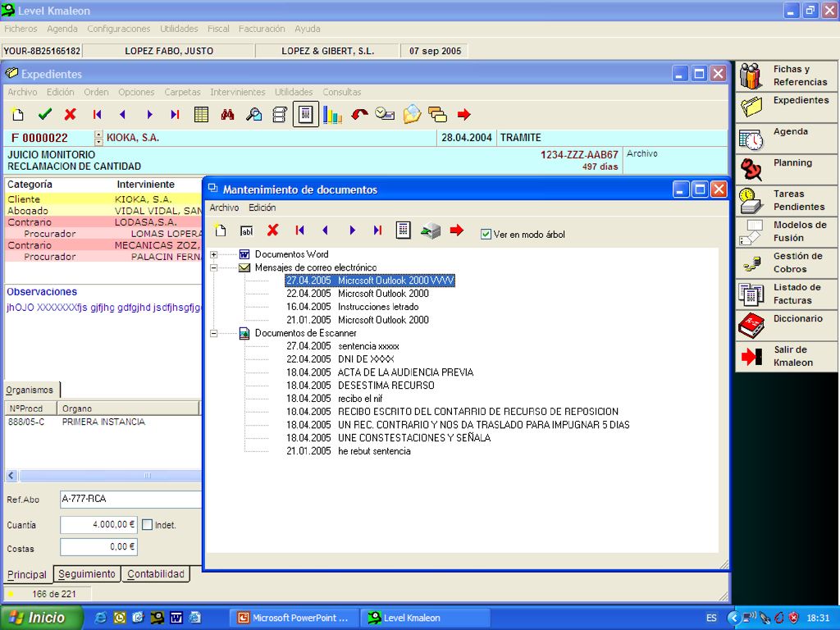The image size is (840, 630).
Task: Select 'recibo el nif' document
Action: [x=335, y=399]
